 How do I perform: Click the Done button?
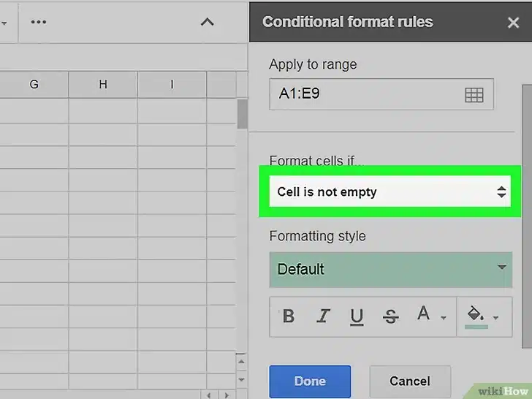point(310,381)
